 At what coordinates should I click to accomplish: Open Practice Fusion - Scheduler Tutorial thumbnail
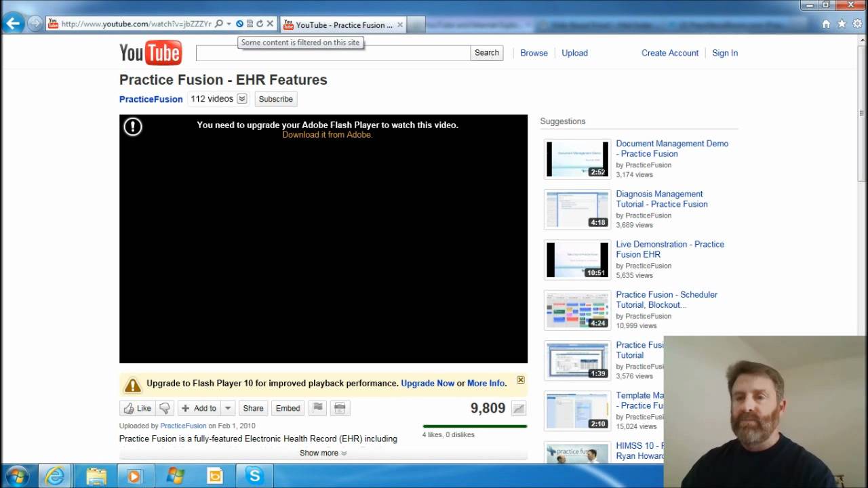[577, 310]
